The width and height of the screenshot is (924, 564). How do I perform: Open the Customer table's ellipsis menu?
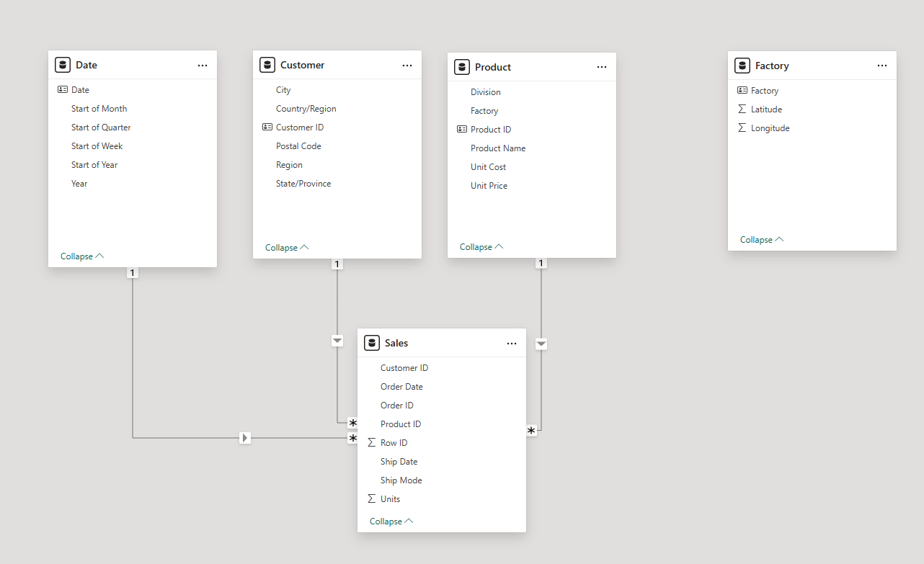pos(407,65)
